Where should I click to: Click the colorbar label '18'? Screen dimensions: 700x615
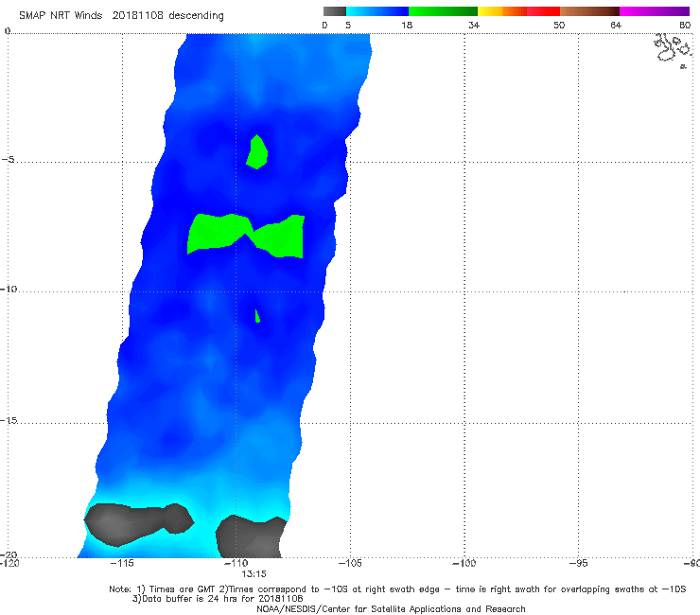[x=407, y=25]
